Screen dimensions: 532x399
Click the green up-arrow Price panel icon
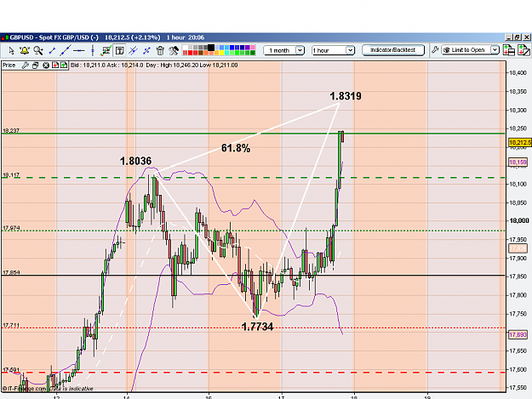click(64, 66)
